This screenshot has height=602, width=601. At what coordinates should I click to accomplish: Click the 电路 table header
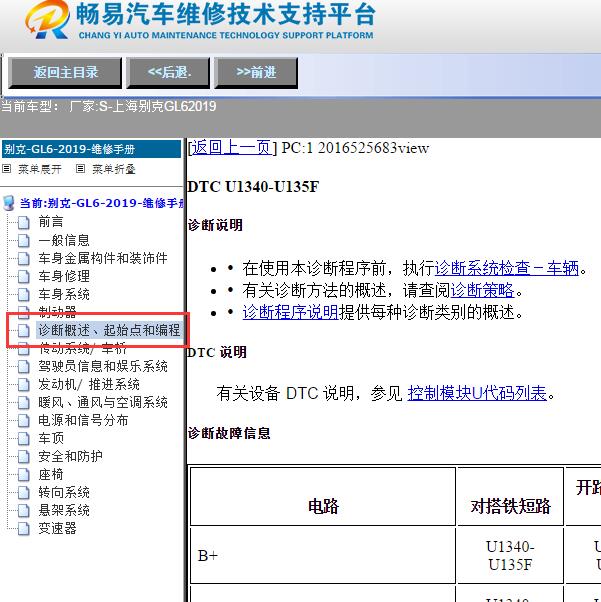[x=323, y=497]
